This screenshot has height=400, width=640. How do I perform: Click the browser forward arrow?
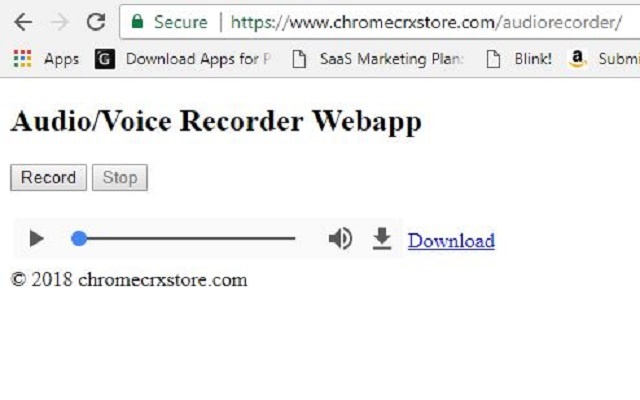click(x=60, y=22)
